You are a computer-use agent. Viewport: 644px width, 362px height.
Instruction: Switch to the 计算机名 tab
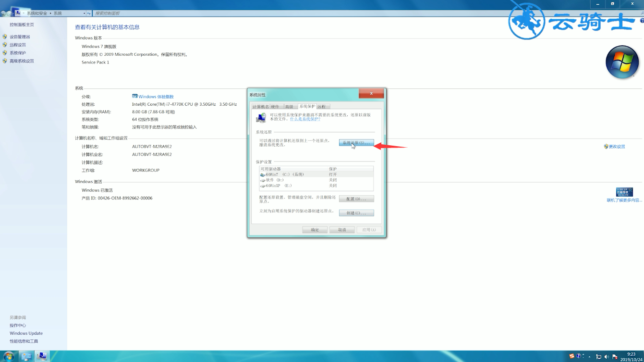click(260, 107)
